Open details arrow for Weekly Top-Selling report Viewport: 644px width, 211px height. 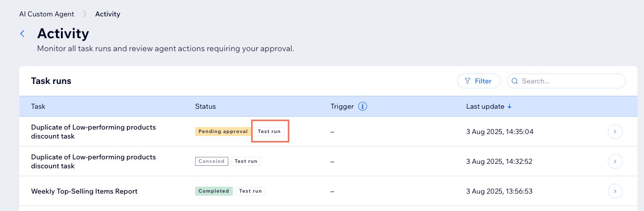[x=615, y=191]
